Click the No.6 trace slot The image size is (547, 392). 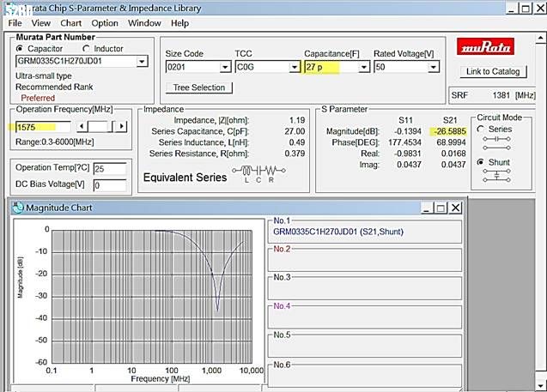(x=365, y=376)
